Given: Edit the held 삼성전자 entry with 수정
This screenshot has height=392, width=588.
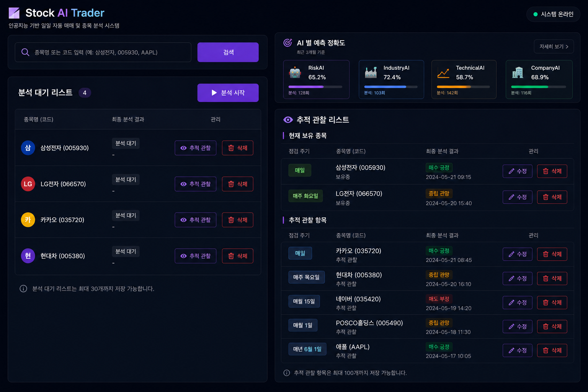Looking at the screenshot, I should pos(518,171).
